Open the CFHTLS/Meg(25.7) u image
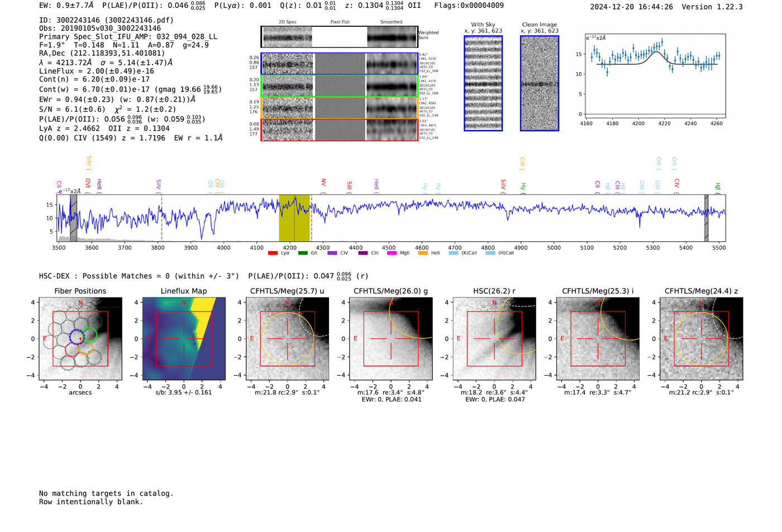This screenshot has height=532, width=782. click(287, 339)
